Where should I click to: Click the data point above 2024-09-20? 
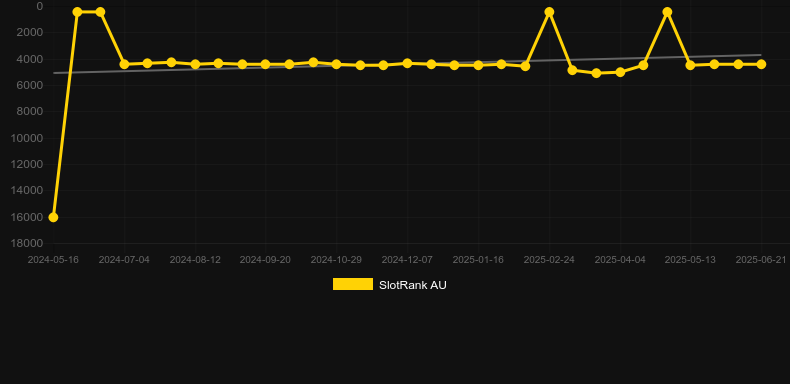click(266, 64)
